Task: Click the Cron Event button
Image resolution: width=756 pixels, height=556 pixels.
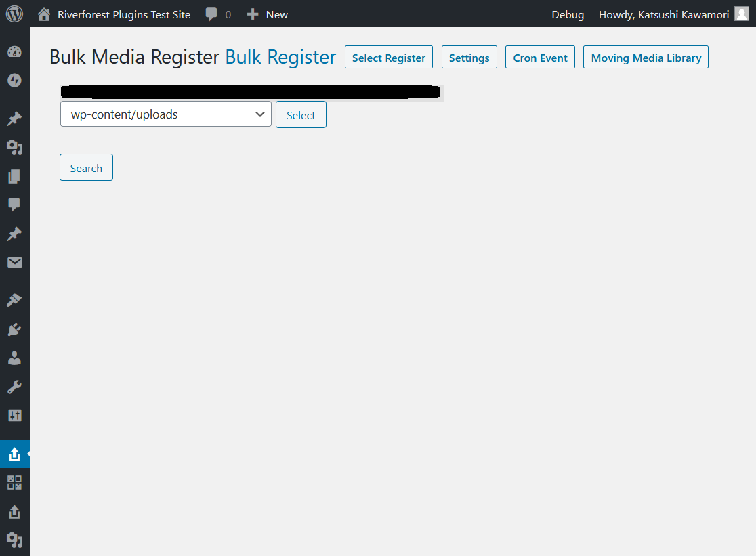Action: [x=540, y=58]
